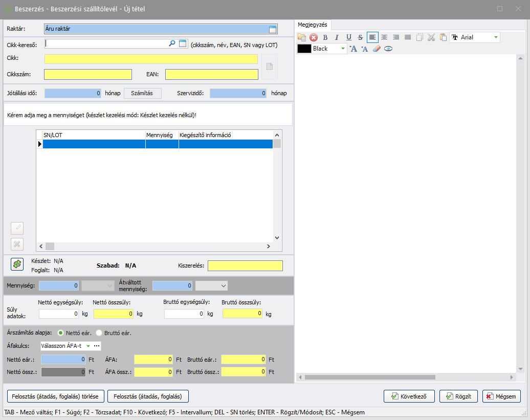The width and height of the screenshot is (530, 420).
Task: Click the grid's vertical scrollbar down arrow
Action: 277,238
